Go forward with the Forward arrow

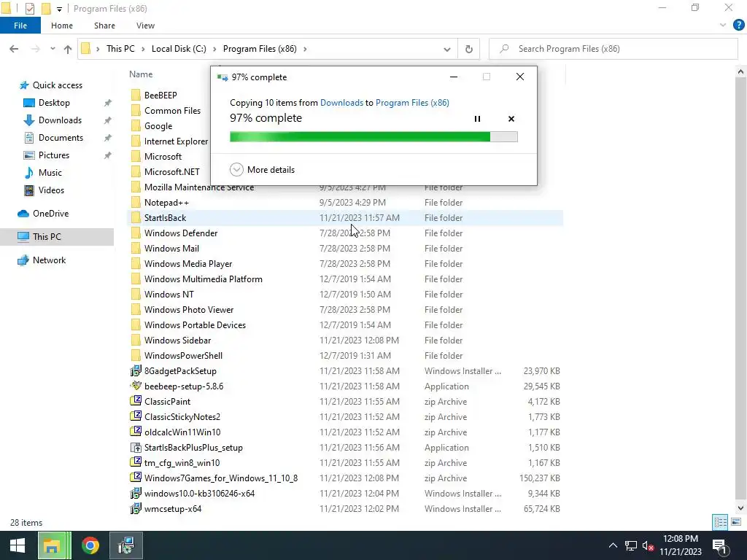(35, 49)
